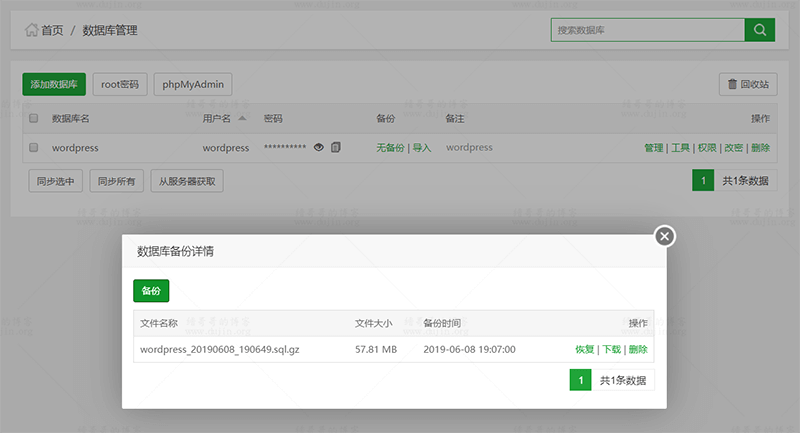Tick the checkbox for wordpress database row
Screen dimensions: 800x433
pos(34,147)
